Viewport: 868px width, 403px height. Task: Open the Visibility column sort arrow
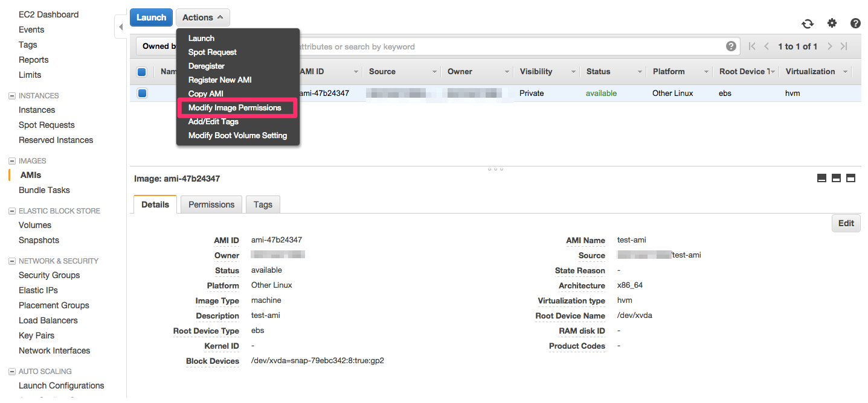tap(573, 72)
